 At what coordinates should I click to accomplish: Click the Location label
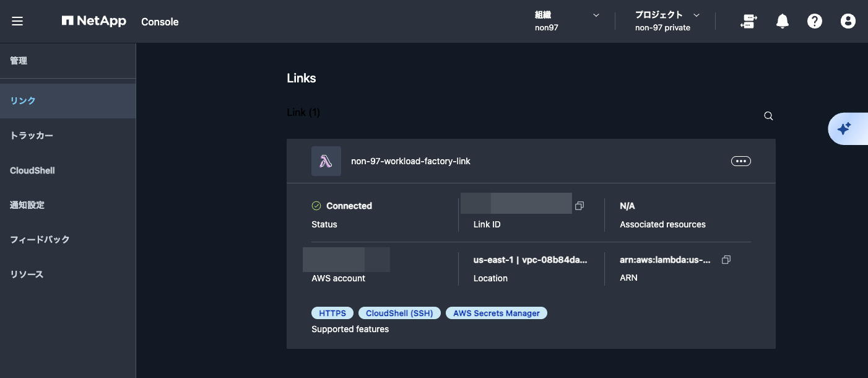pyautogui.click(x=490, y=278)
